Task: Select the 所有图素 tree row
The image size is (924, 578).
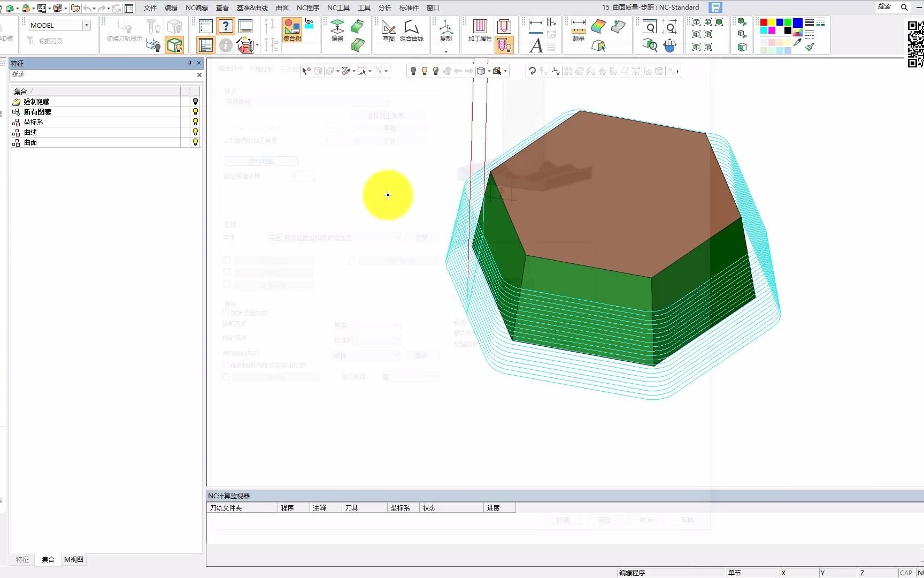Action: (x=37, y=112)
